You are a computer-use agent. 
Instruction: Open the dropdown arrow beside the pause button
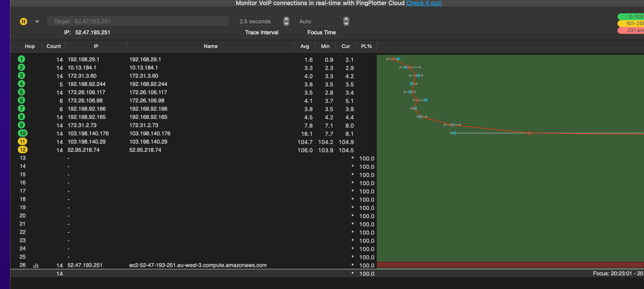tap(37, 21)
